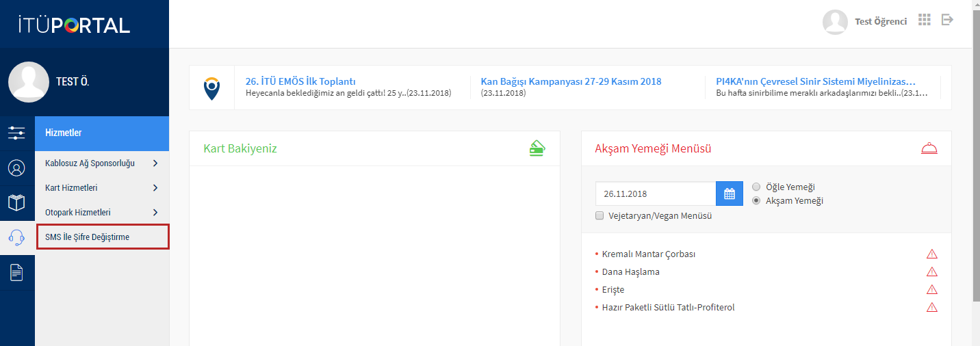The width and height of the screenshot is (980, 346).
Task: Click warning icon beside Kremalı Mantar Çorbası
Action: (x=931, y=254)
